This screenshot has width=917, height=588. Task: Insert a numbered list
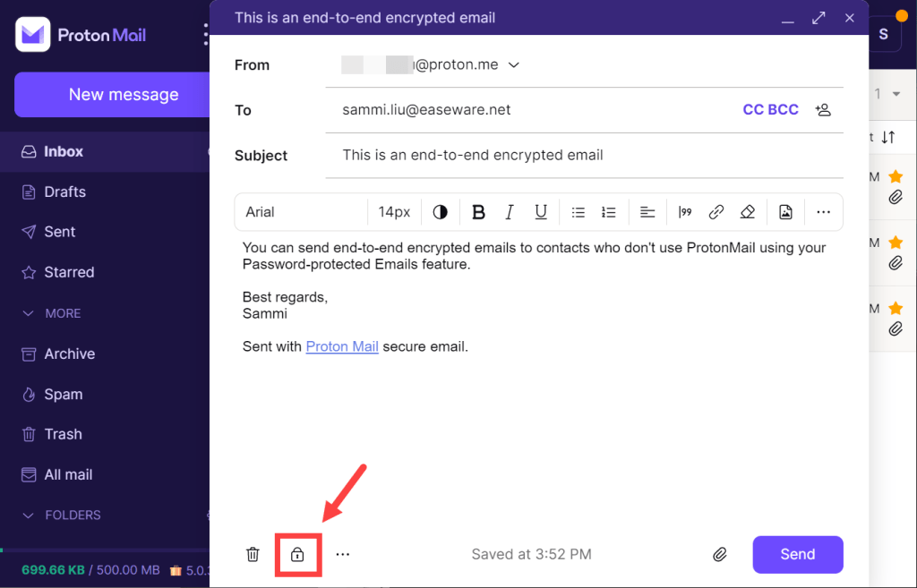(609, 212)
